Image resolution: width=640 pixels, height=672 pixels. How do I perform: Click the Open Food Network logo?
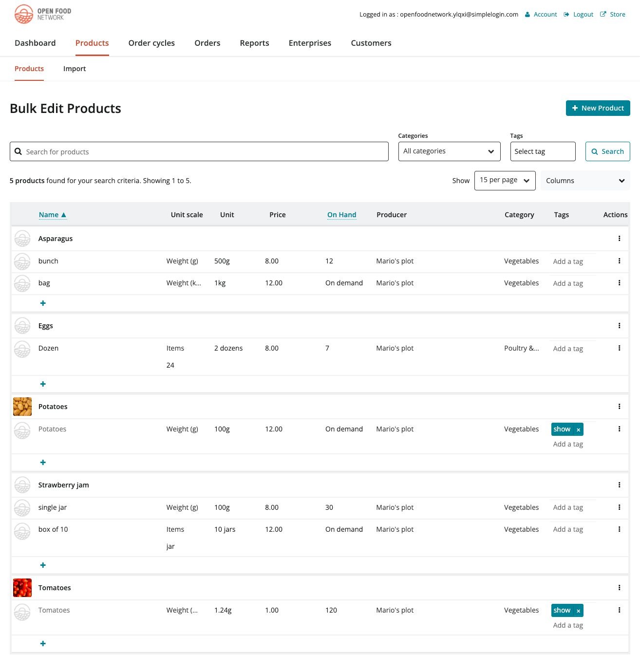tap(43, 14)
